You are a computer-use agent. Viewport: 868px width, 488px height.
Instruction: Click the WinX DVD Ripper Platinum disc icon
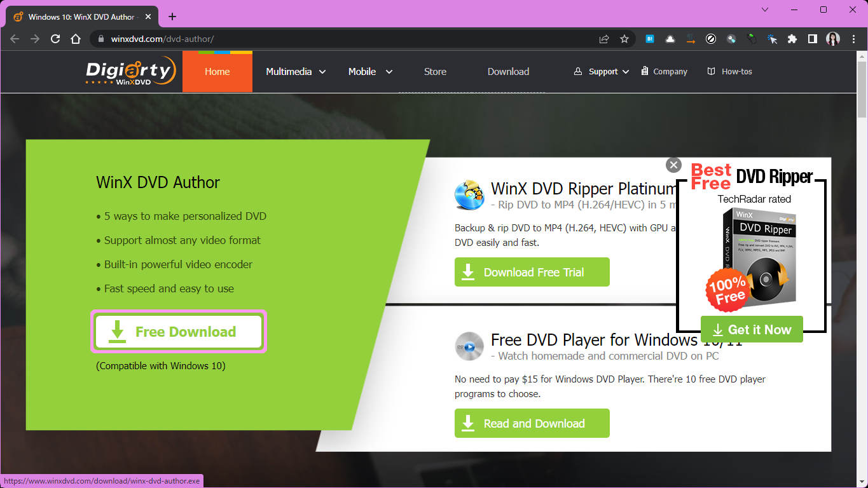point(469,194)
